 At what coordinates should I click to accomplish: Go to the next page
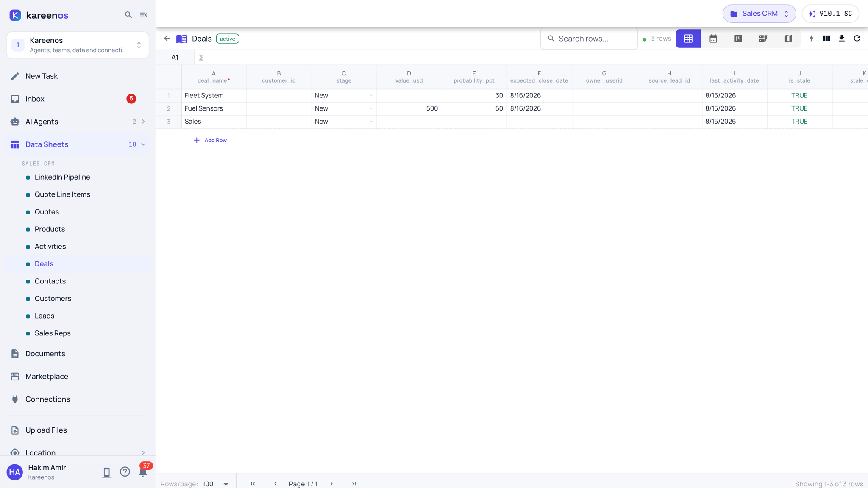[331, 484]
